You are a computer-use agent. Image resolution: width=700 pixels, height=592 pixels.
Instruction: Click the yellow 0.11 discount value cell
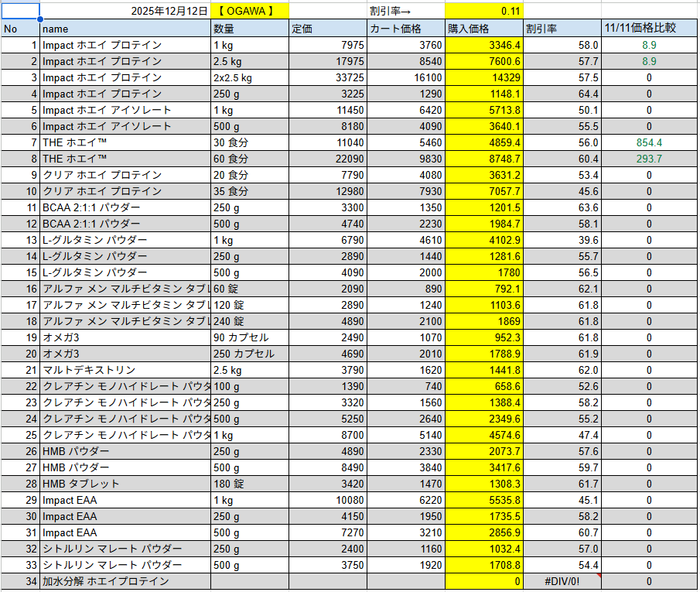484,12
